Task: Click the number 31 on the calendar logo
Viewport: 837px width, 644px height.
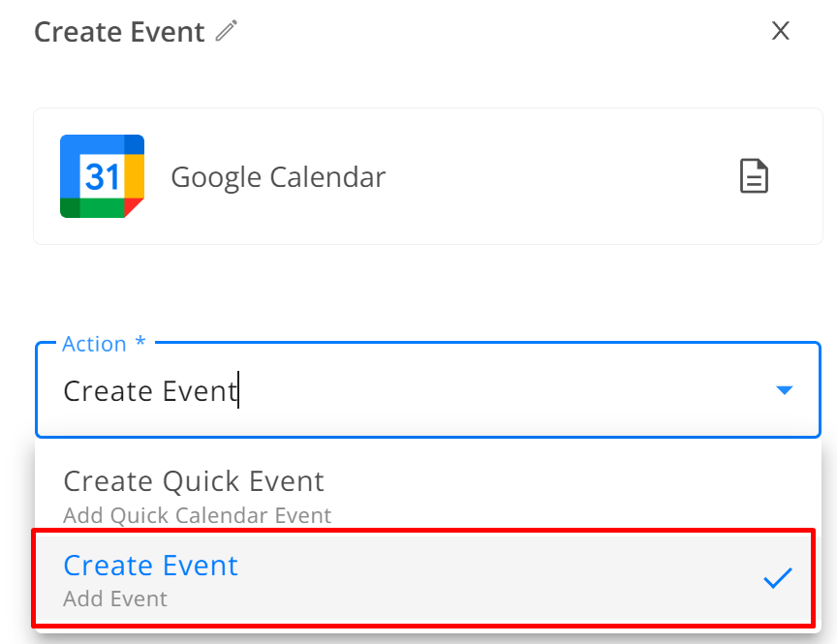Action: click(102, 176)
